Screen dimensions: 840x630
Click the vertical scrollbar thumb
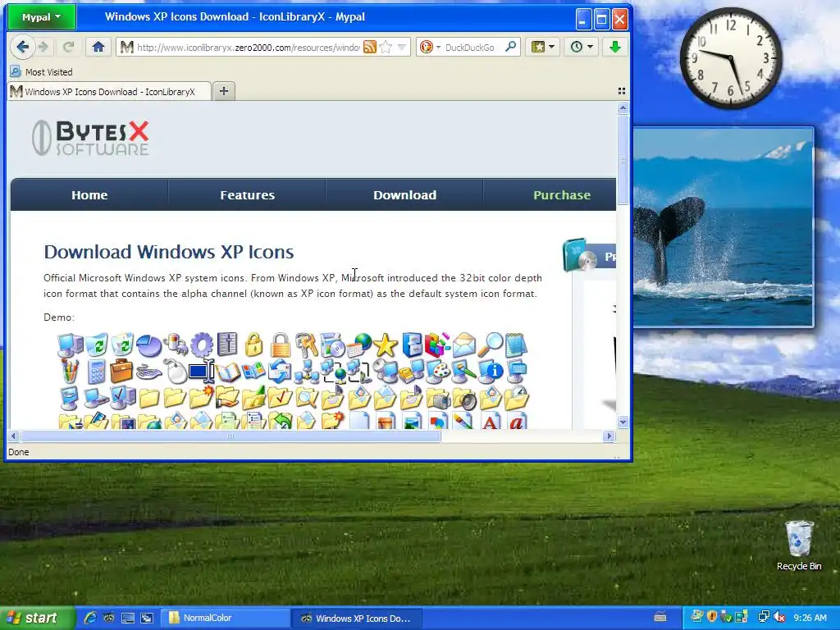(x=623, y=160)
